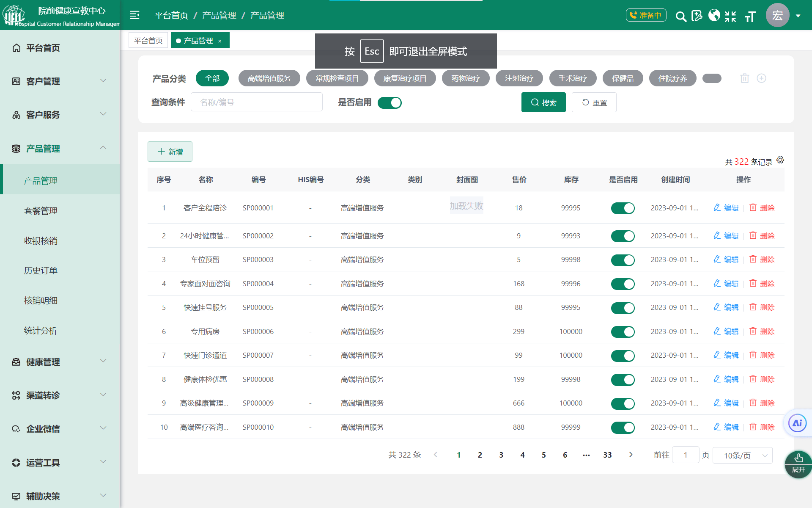Open the AI assistant floating icon

(798, 422)
